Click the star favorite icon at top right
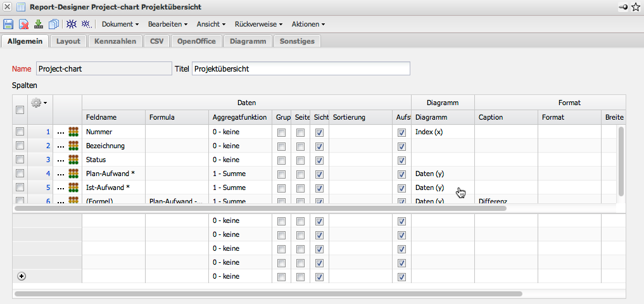 click(x=636, y=7)
